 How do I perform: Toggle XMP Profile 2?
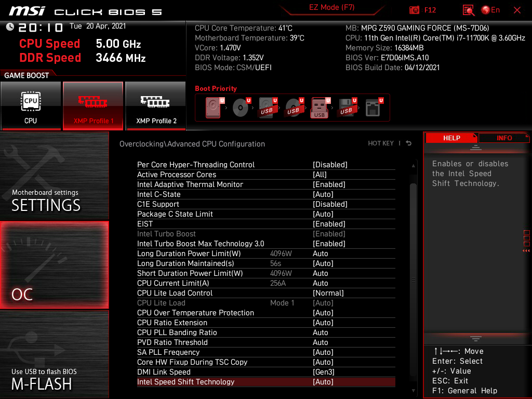[156, 106]
